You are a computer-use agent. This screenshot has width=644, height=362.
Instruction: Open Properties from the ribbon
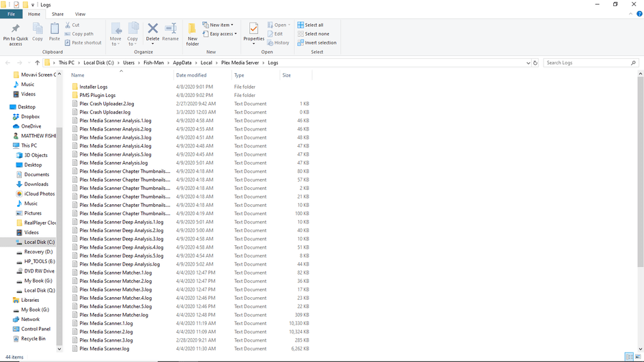click(254, 34)
